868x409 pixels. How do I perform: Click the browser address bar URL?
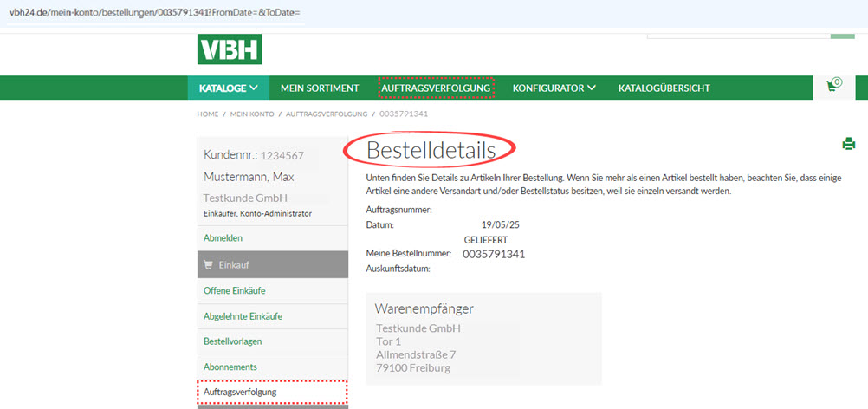tap(156, 12)
